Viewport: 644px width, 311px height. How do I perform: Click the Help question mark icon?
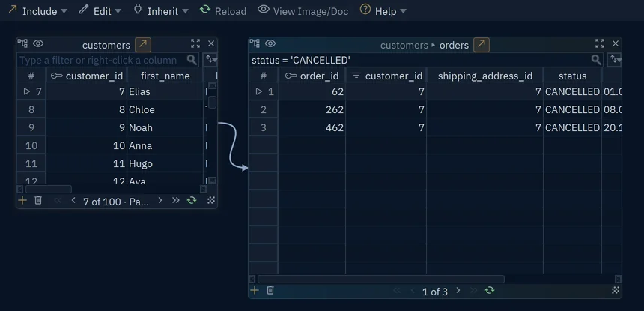click(x=365, y=10)
